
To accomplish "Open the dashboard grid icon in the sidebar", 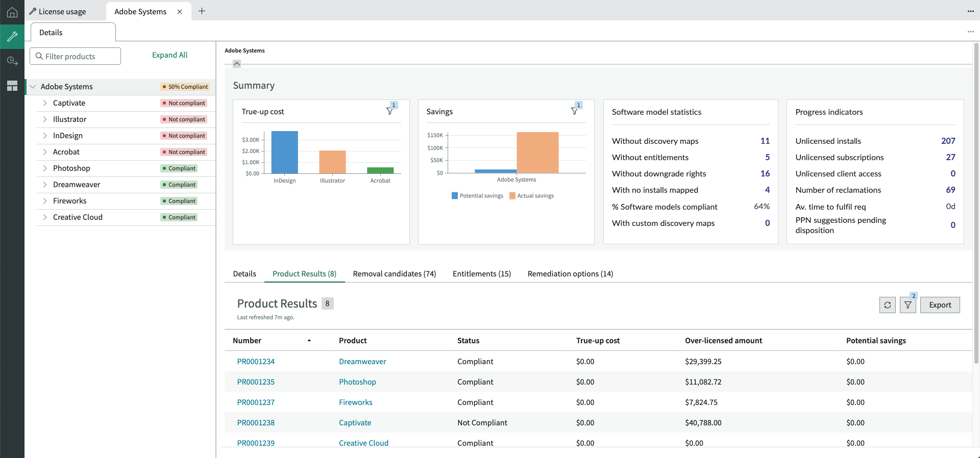I will point(12,86).
